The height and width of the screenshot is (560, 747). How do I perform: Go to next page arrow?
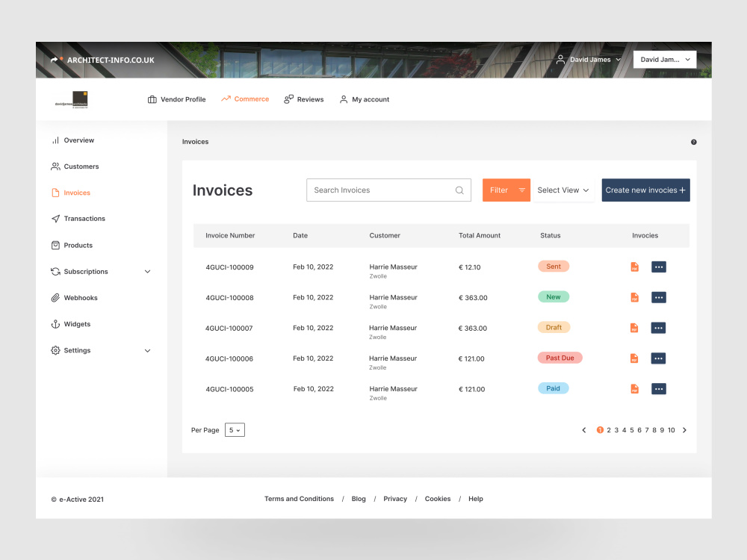(x=684, y=430)
